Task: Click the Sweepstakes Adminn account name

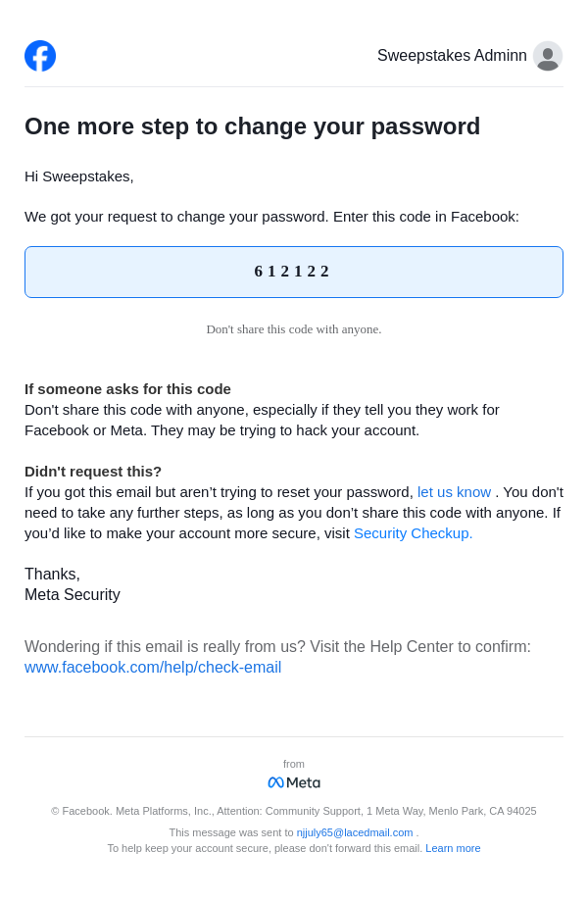Action: click(452, 56)
